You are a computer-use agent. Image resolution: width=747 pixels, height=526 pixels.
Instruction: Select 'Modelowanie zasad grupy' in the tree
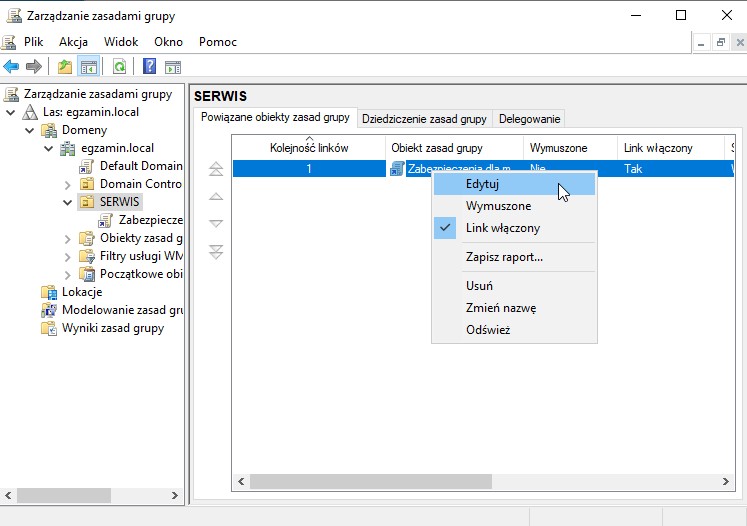[x=122, y=310]
